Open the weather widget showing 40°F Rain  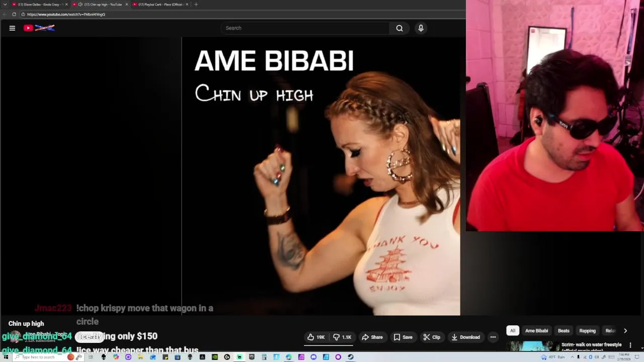tap(552, 357)
